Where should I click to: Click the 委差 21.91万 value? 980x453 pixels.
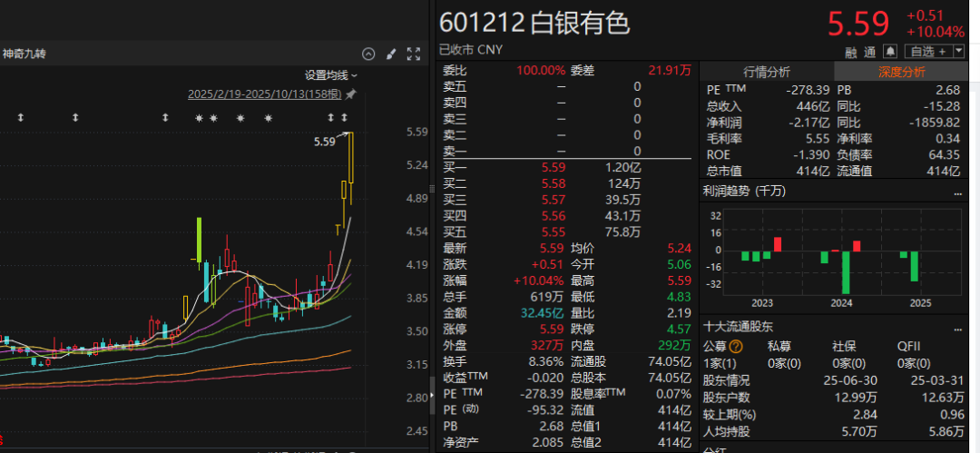pos(670,71)
